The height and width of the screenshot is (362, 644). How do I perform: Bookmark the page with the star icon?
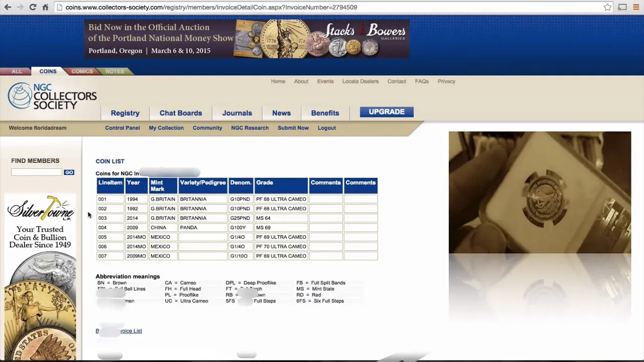tap(608, 7)
